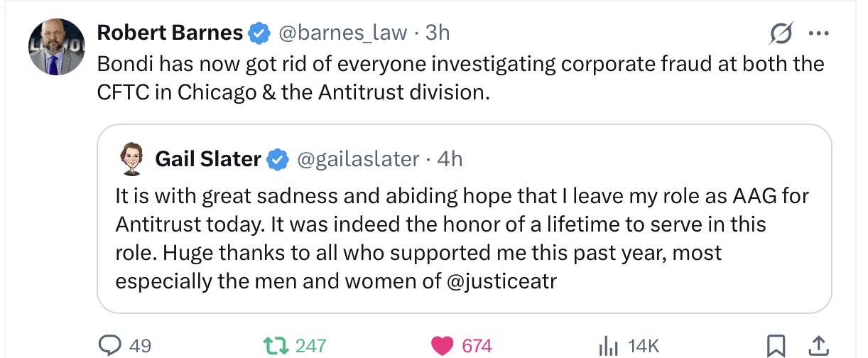
Task: Open view analytics bar chart icon
Action: point(607,345)
